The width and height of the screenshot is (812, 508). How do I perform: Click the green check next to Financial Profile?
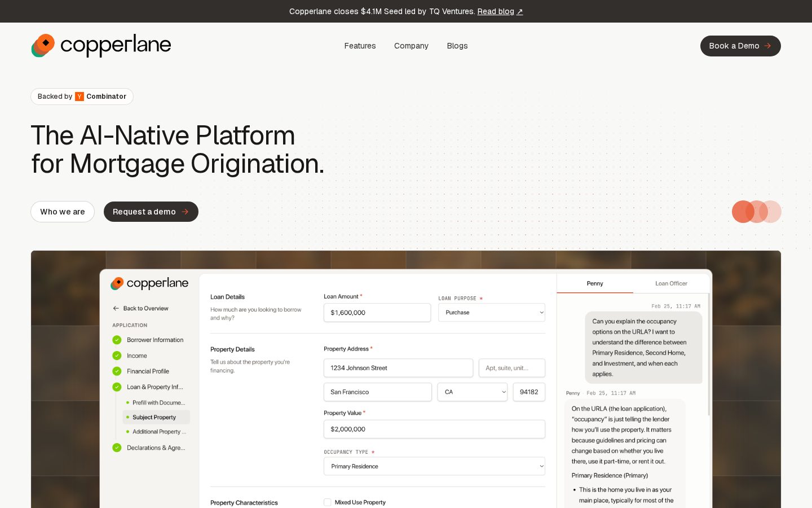click(117, 371)
